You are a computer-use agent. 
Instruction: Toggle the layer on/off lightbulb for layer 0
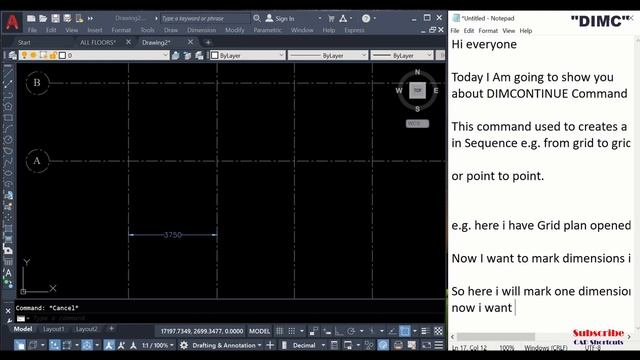click(x=24, y=55)
